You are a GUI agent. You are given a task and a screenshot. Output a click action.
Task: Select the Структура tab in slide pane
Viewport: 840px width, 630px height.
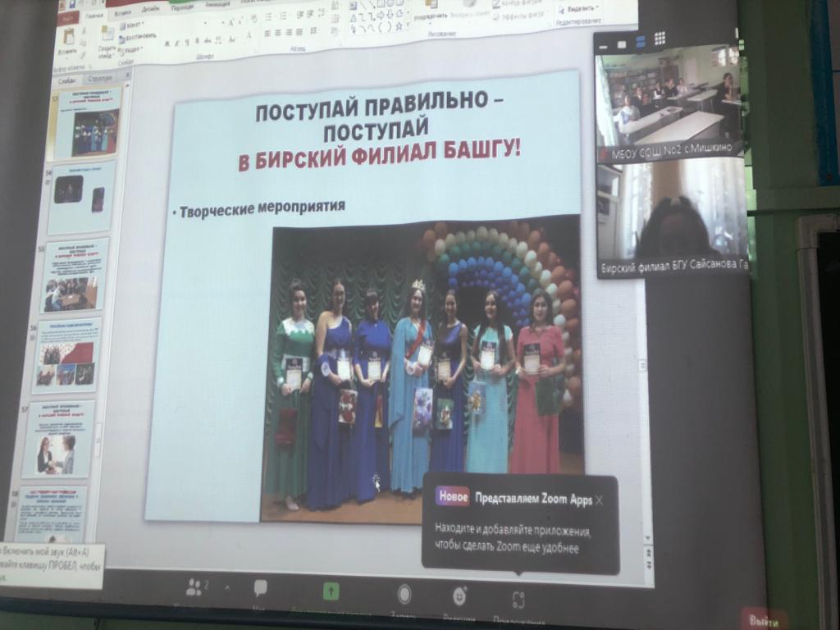tap(101, 79)
